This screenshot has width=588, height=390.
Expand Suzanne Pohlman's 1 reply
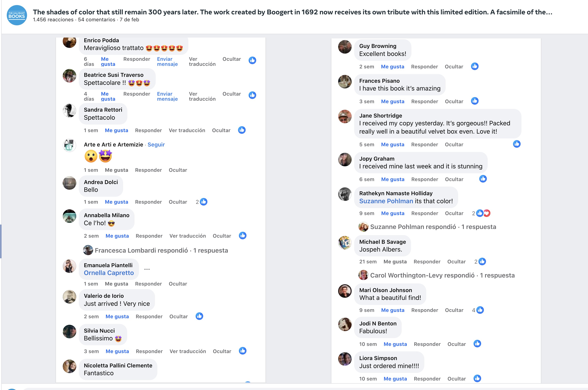click(433, 227)
